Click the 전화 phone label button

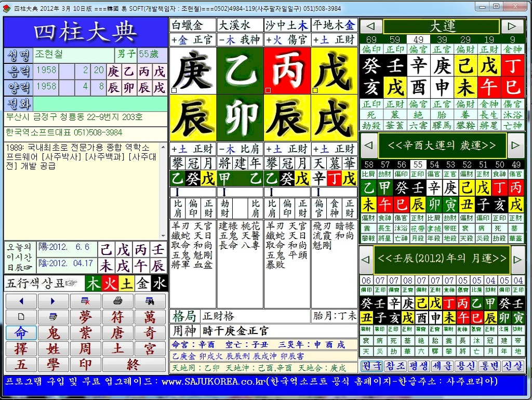click(x=19, y=103)
